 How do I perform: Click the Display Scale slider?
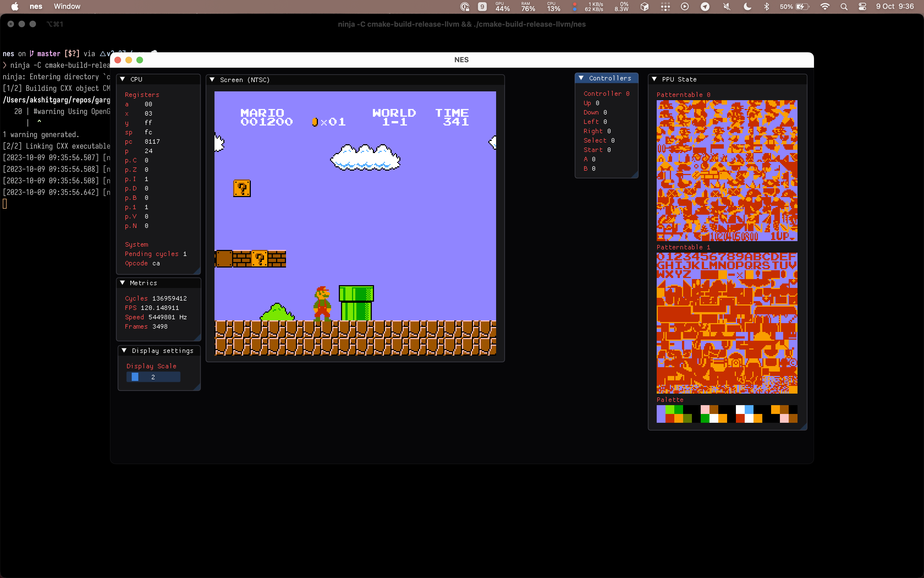click(x=153, y=377)
